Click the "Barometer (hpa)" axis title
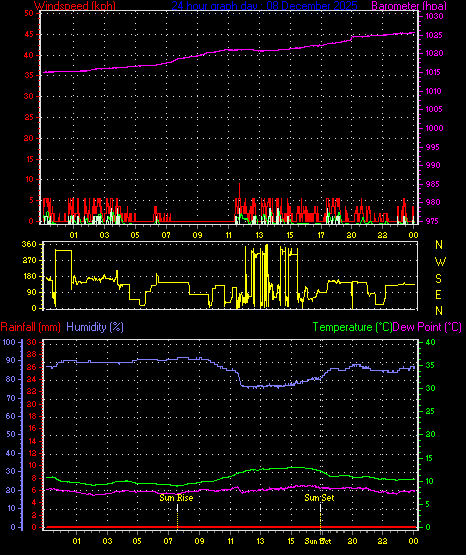Image resolution: width=466 pixels, height=555 pixels. point(409,6)
